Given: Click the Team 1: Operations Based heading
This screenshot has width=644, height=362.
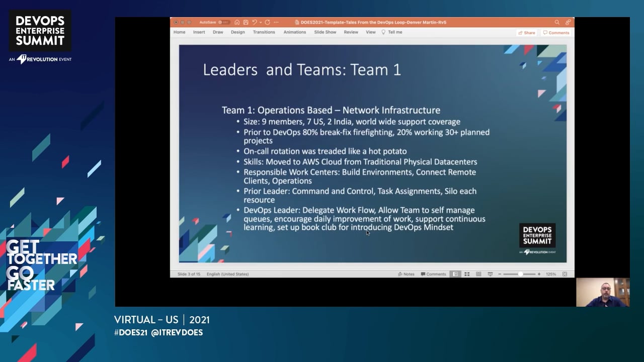Looking at the screenshot, I should coord(331,110).
